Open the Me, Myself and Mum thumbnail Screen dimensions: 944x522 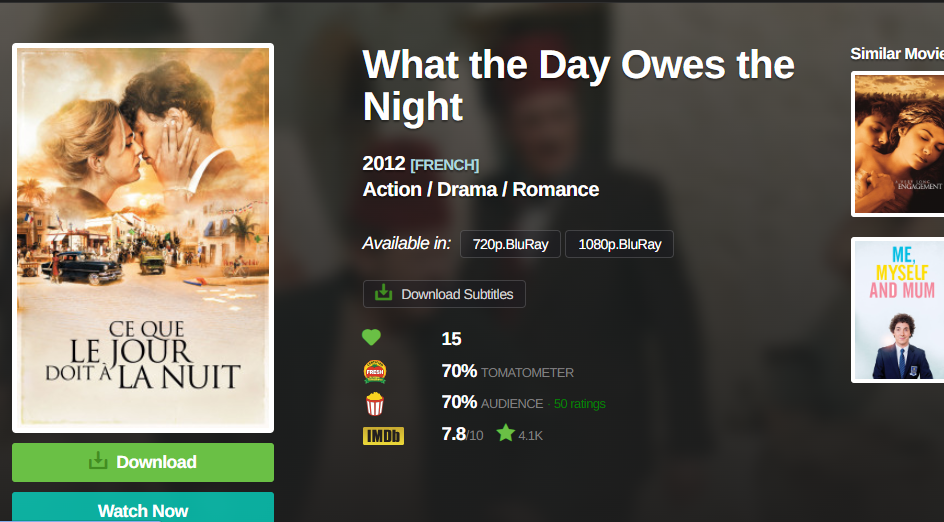(898, 310)
